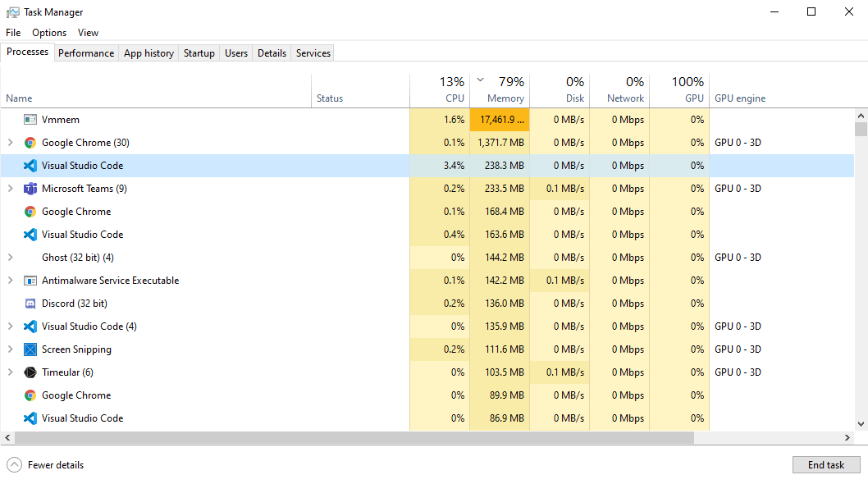Screen dimensions: 868x484
Task: Open the Services tab
Action: (x=313, y=53)
